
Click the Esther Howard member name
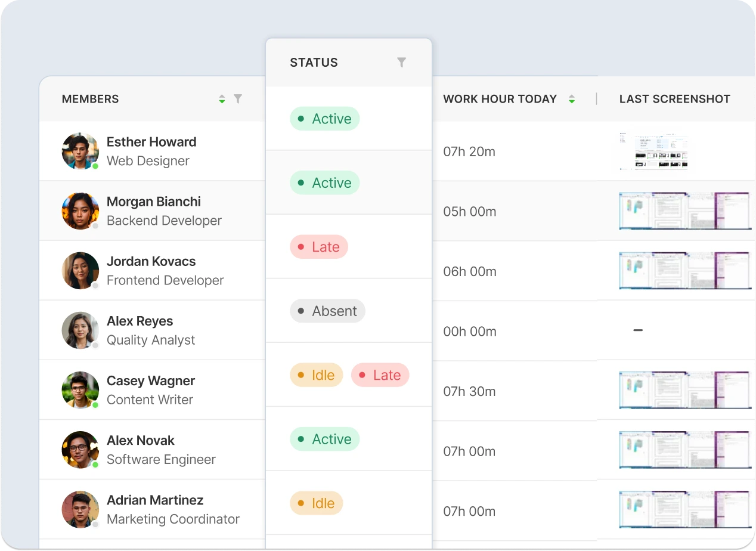click(x=151, y=142)
